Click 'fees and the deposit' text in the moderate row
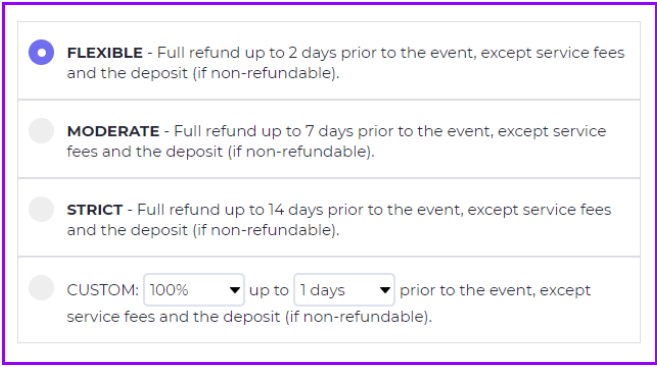 145,152
